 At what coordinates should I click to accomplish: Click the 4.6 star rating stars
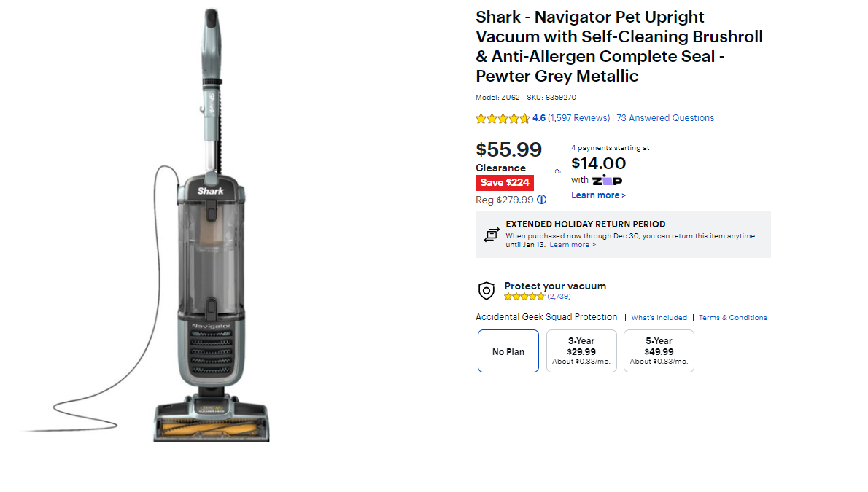[x=503, y=117]
